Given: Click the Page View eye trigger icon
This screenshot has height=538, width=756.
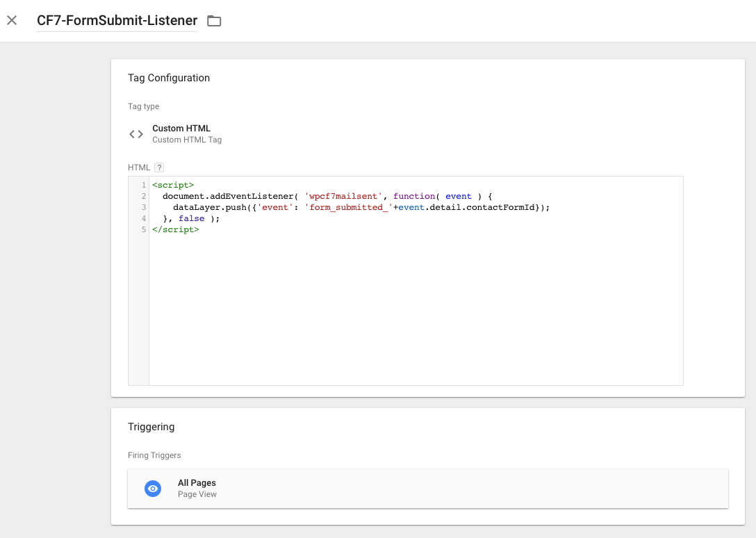Looking at the screenshot, I should [x=153, y=489].
